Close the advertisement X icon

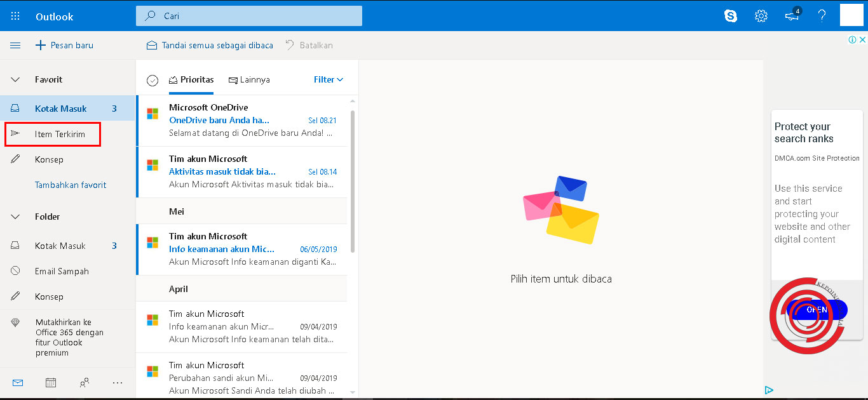pyautogui.click(x=862, y=39)
